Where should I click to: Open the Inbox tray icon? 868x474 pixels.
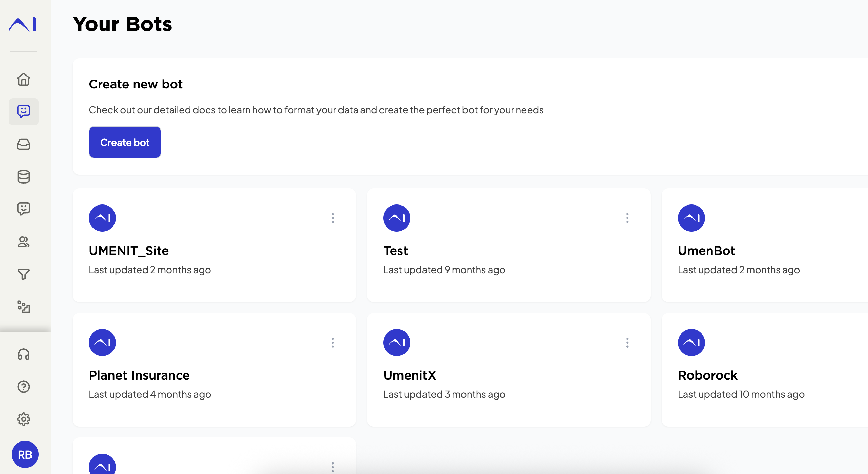coord(24,144)
